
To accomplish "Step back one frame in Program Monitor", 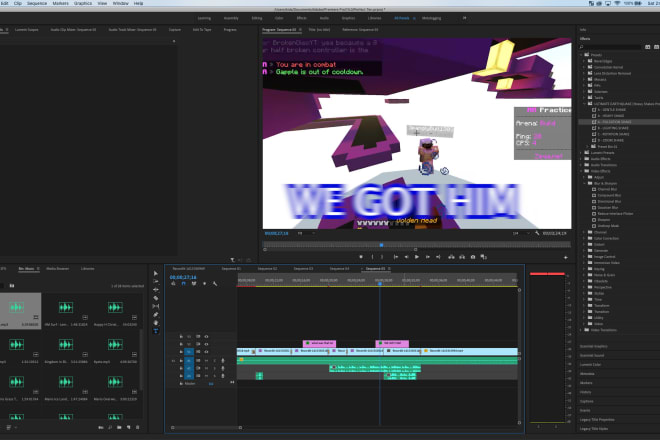I will click(x=406, y=257).
